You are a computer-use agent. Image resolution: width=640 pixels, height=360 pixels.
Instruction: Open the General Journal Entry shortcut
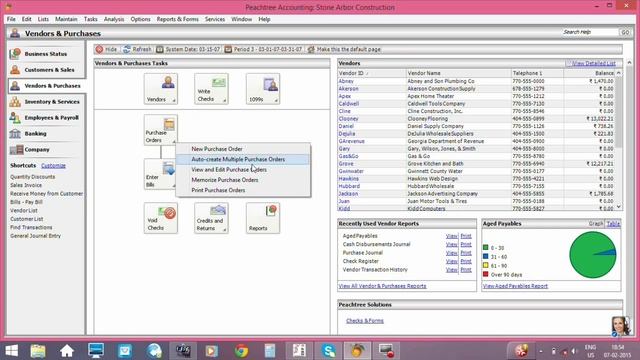[36, 236]
